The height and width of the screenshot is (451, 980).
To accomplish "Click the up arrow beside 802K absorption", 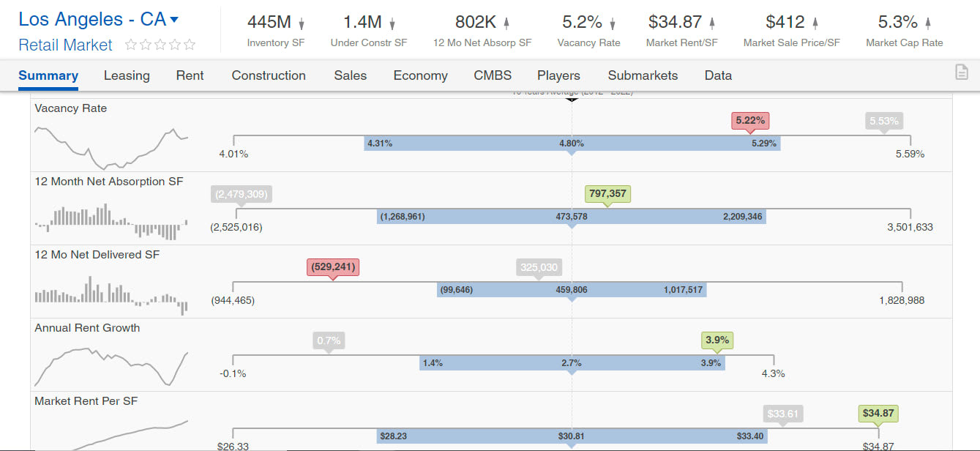I will click(506, 24).
